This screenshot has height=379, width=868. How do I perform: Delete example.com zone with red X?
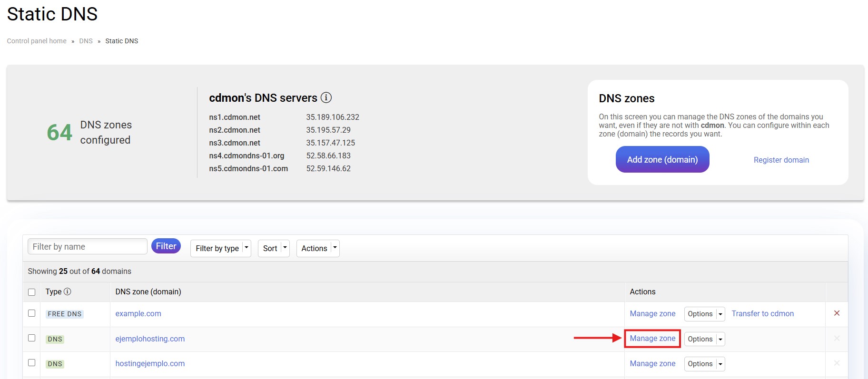click(x=837, y=313)
